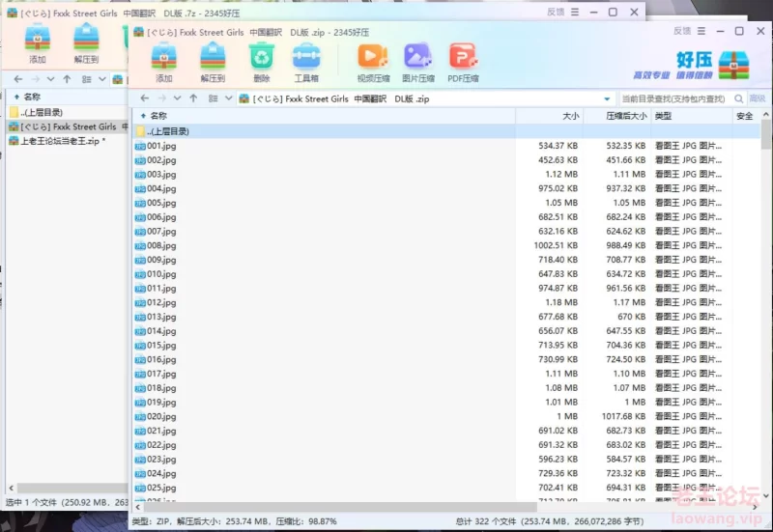Click 反馈 link in front zip window
The image size is (773, 532).
point(682,31)
